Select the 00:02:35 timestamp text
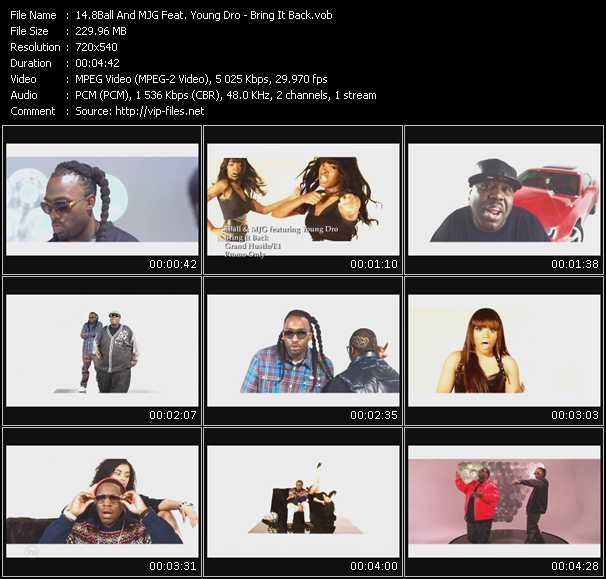 [374, 415]
